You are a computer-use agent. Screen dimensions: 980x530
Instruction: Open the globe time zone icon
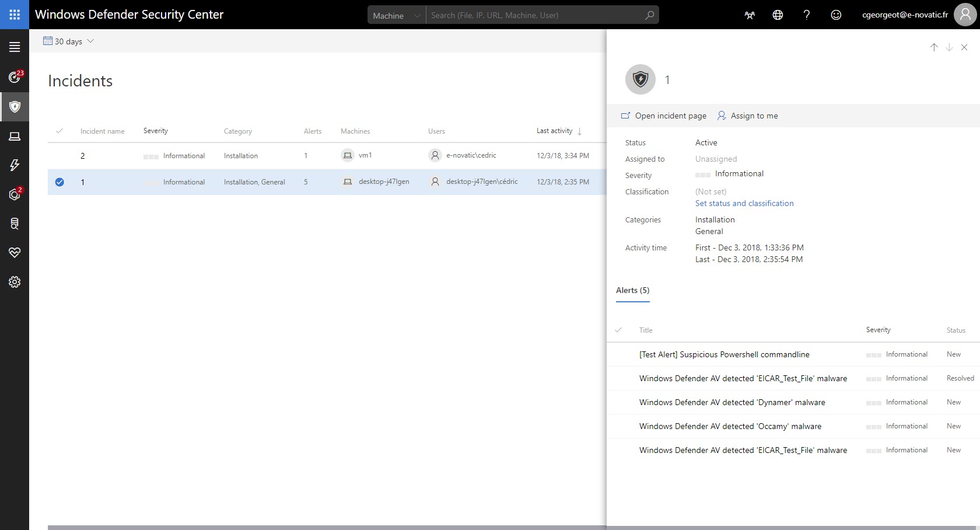778,15
